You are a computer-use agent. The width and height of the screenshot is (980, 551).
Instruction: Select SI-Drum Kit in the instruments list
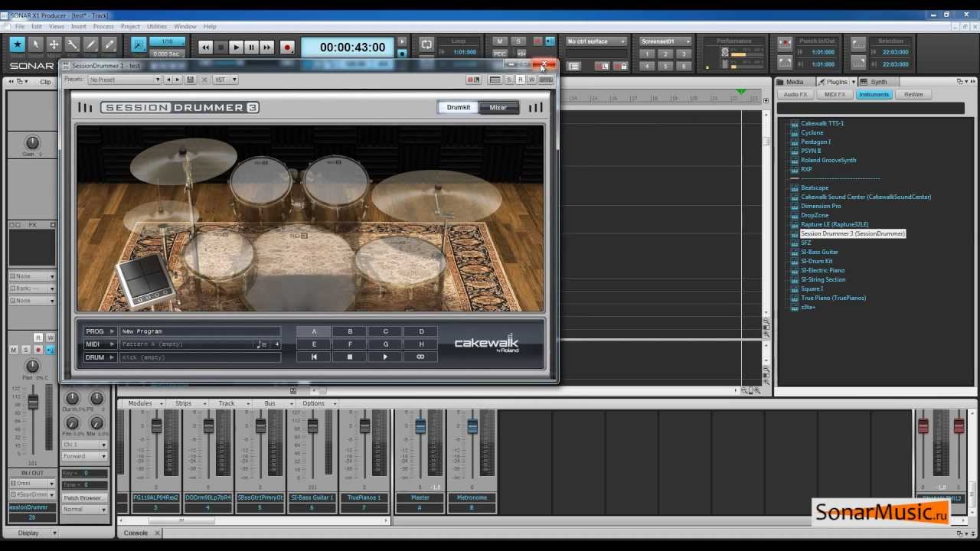point(816,261)
